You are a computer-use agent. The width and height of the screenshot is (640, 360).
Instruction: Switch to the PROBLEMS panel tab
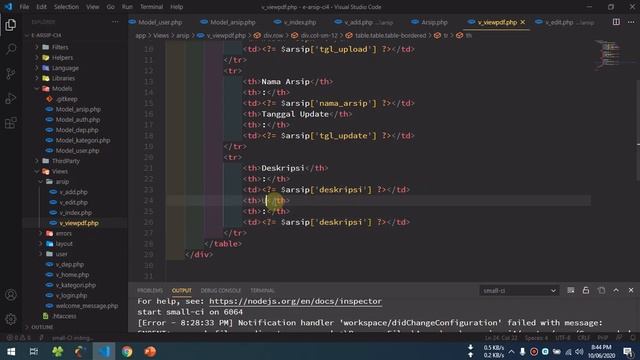(x=150, y=291)
